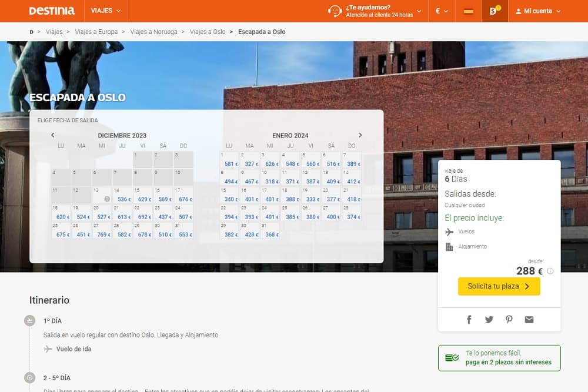Click the Itinerario section heading
588x392 pixels.
click(49, 300)
